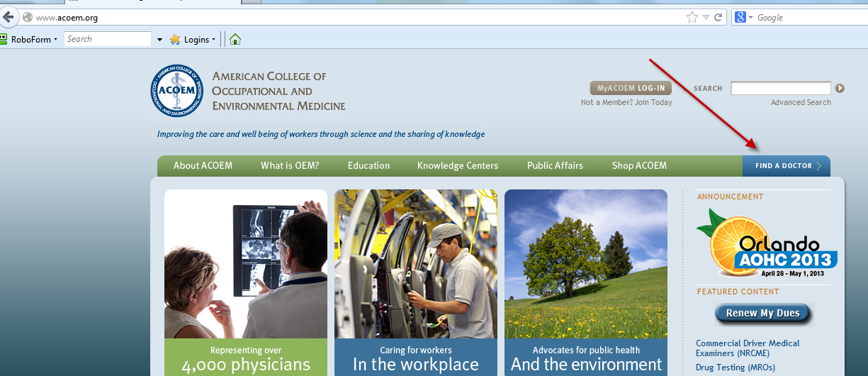
Task: Open the RoboForm Logins menu
Action: tap(192, 39)
